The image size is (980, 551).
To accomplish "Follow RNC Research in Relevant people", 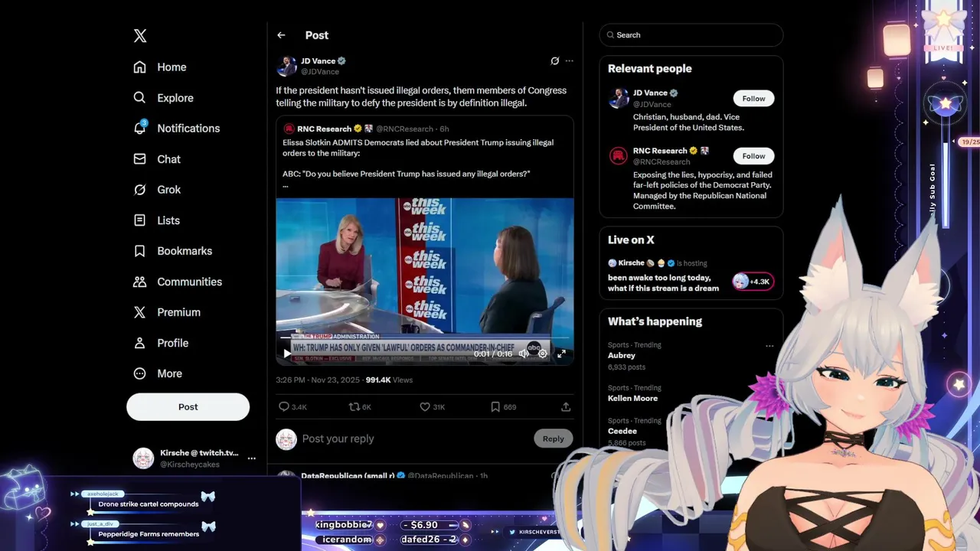I will 753,156.
